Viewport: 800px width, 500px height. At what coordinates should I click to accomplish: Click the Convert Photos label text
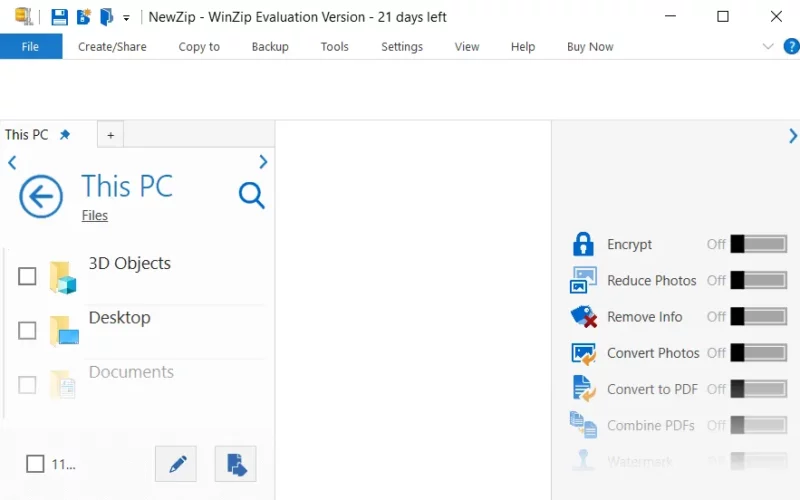tap(653, 353)
